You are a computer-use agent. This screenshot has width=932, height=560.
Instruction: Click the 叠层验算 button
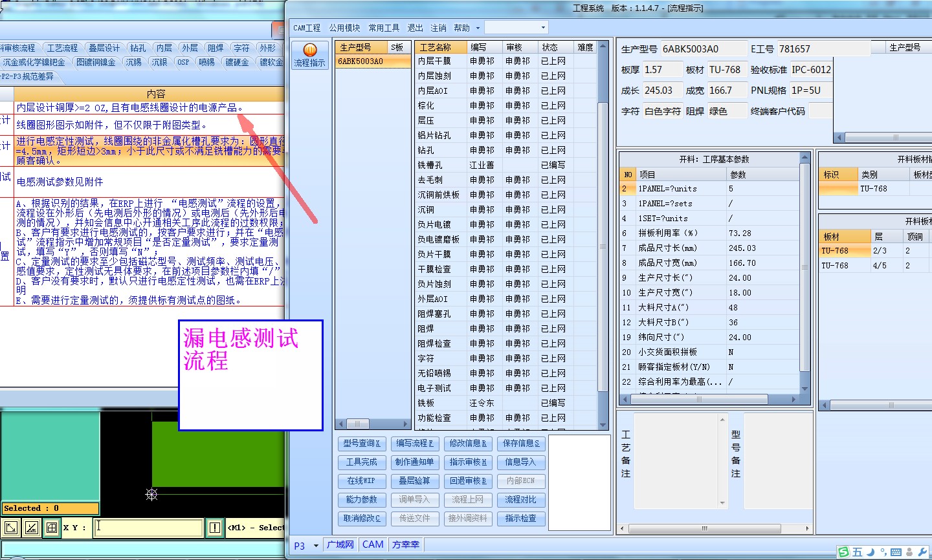[414, 480]
